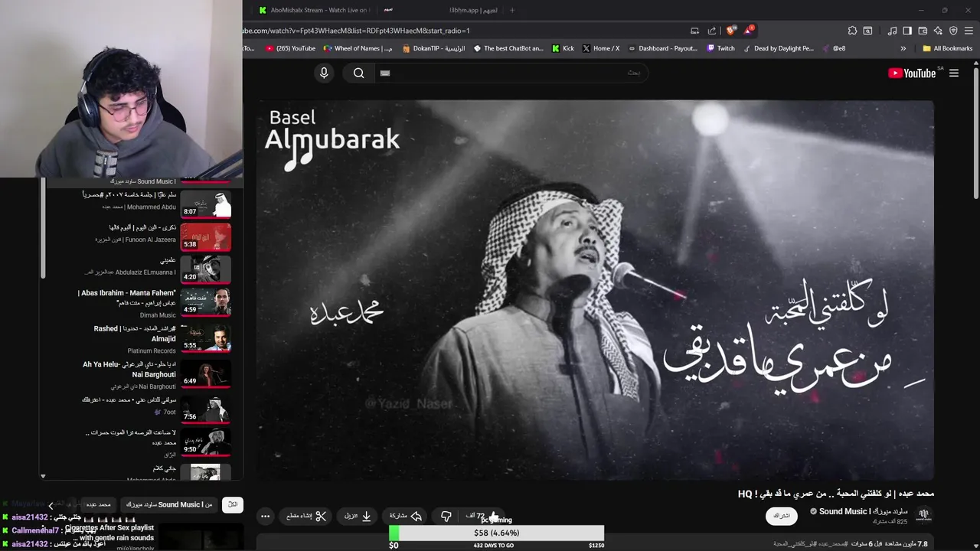
Task: Click the clip scissors button
Action: [306, 516]
